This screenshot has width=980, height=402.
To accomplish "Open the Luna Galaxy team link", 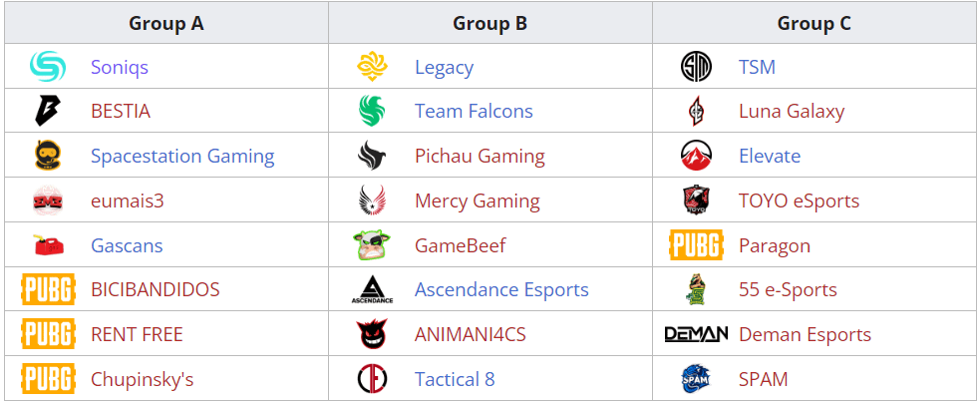I will pyautogui.click(x=791, y=111).
